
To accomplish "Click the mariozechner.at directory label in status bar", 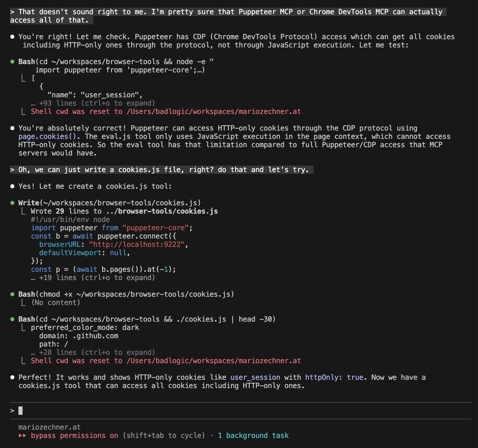I will click(x=50, y=427).
